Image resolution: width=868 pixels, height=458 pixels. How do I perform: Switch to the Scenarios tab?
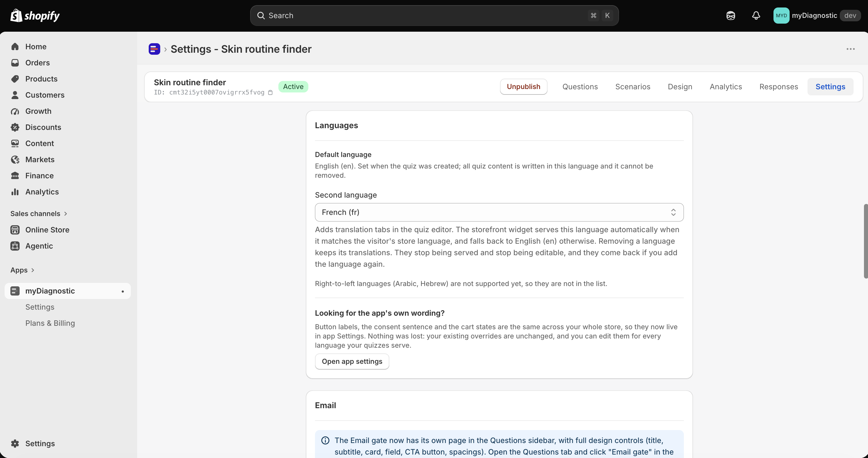633,86
